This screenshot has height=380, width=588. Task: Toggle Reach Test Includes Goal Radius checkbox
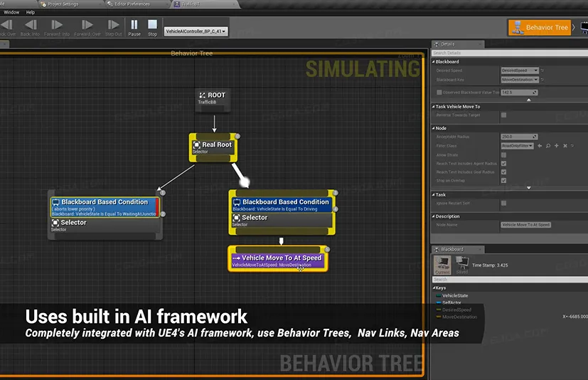[503, 172]
